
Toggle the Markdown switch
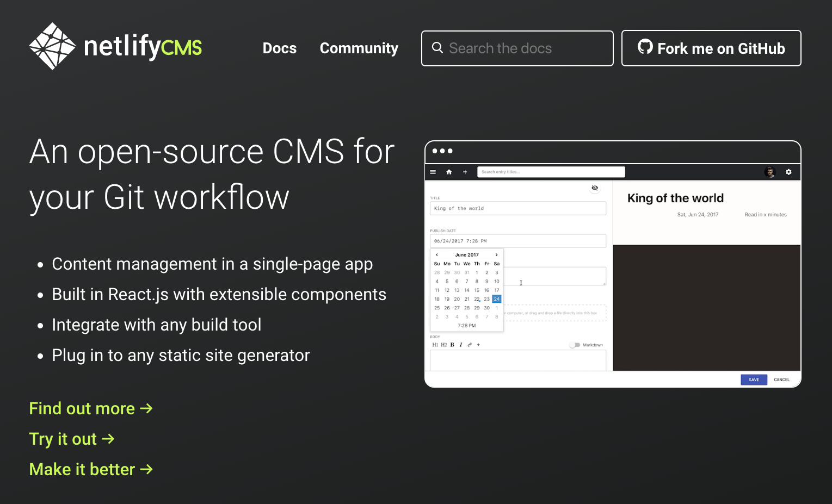pos(575,345)
